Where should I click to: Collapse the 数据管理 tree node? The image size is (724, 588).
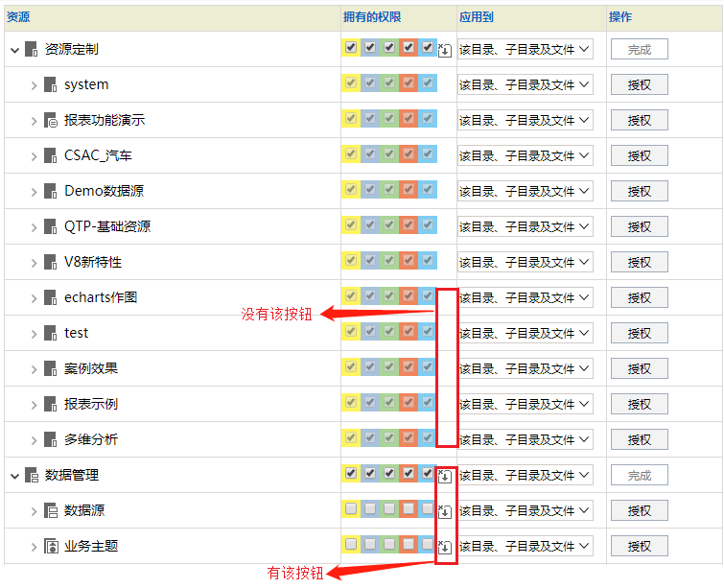[x=14, y=476]
